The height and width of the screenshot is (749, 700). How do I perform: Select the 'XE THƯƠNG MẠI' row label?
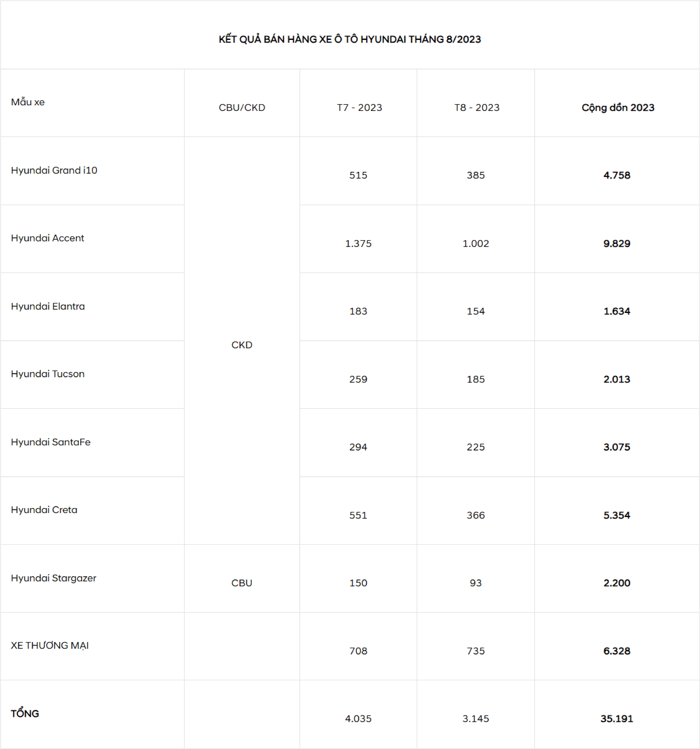click(x=50, y=645)
